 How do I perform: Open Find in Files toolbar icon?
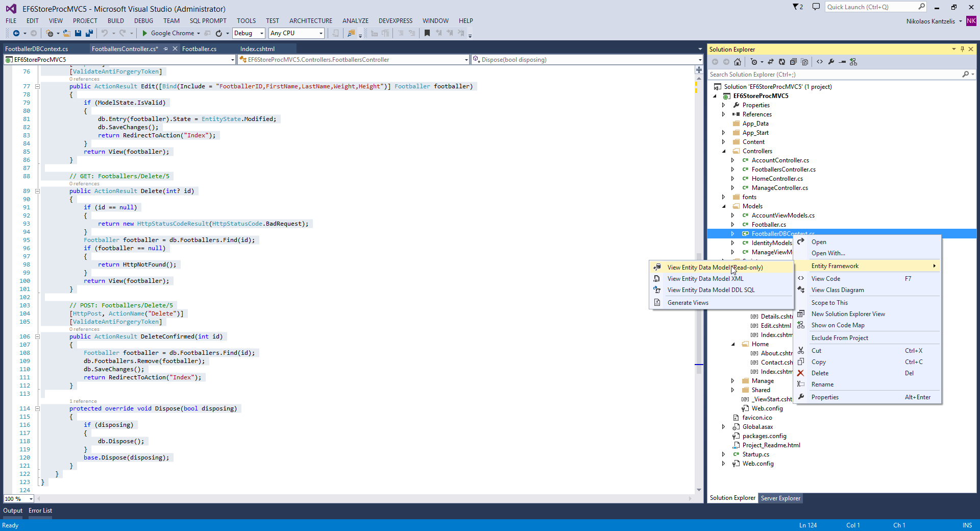point(351,33)
